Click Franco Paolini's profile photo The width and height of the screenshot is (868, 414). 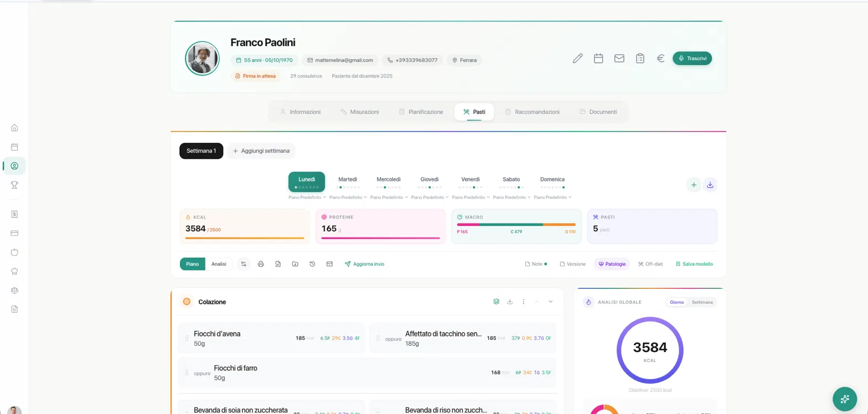[x=202, y=58]
